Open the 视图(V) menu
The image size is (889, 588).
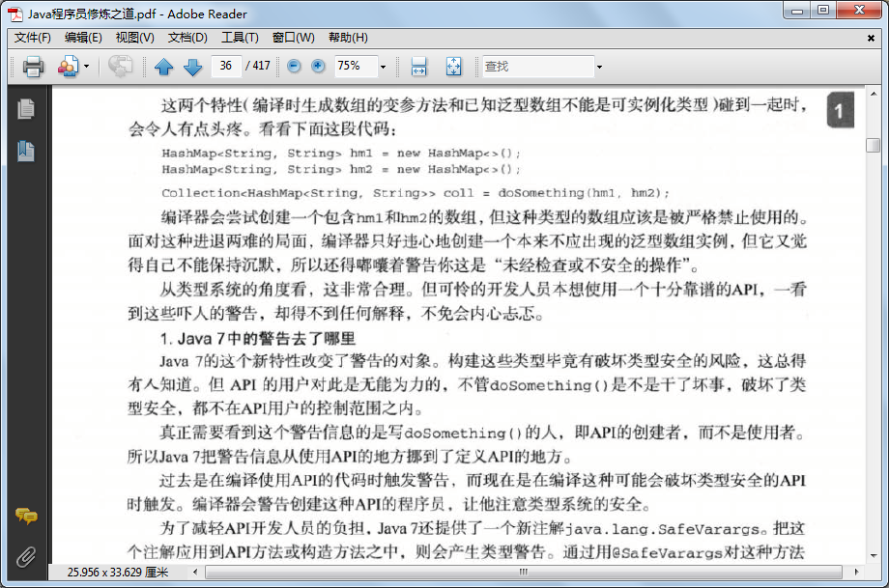point(135,38)
